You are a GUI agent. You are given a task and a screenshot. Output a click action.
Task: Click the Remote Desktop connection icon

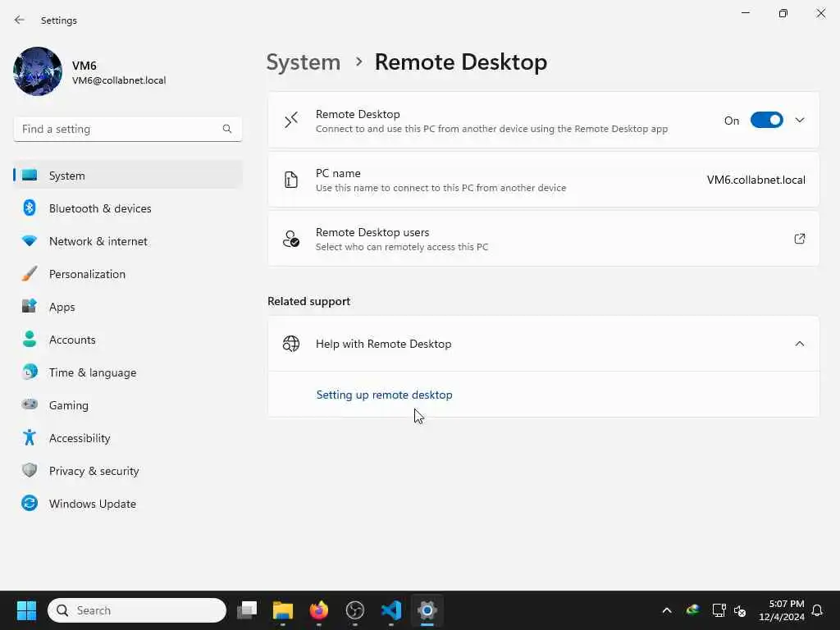point(291,120)
